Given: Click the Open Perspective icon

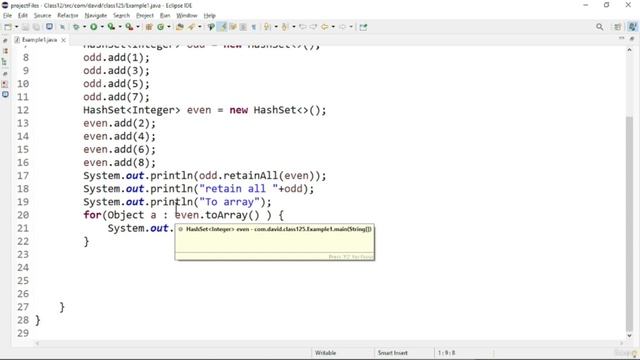Looking at the screenshot, I should point(617,27).
